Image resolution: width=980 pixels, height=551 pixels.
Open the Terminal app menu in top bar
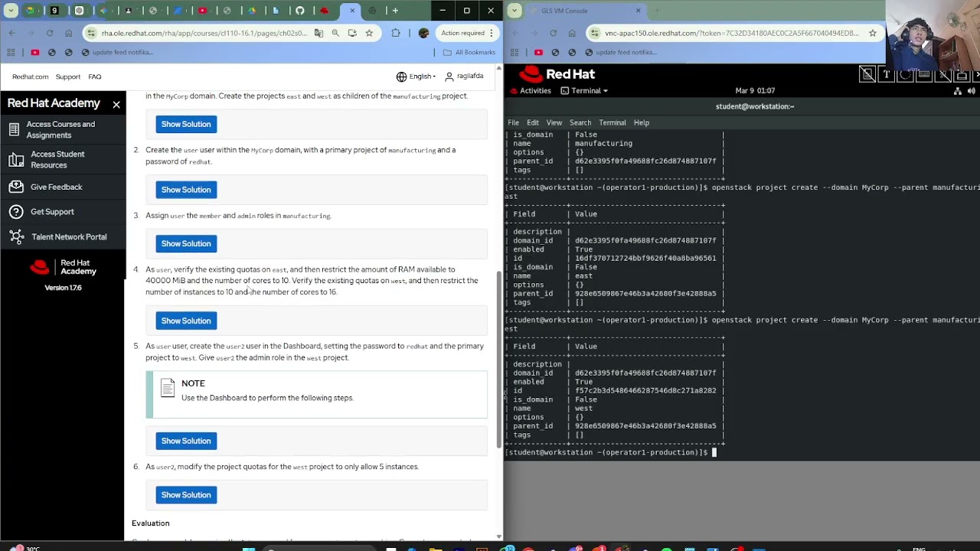(x=584, y=90)
